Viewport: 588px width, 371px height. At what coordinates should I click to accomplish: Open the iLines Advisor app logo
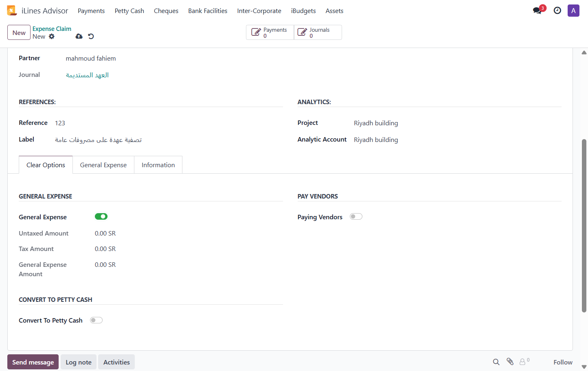[x=12, y=11]
